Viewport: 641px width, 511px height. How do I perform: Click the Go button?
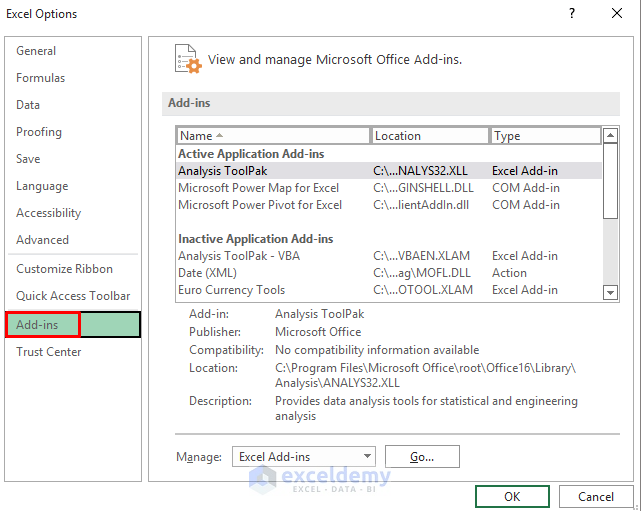421,457
